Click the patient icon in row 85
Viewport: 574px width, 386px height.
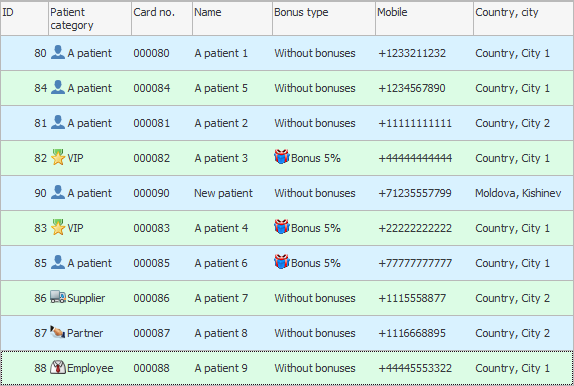click(x=58, y=262)
